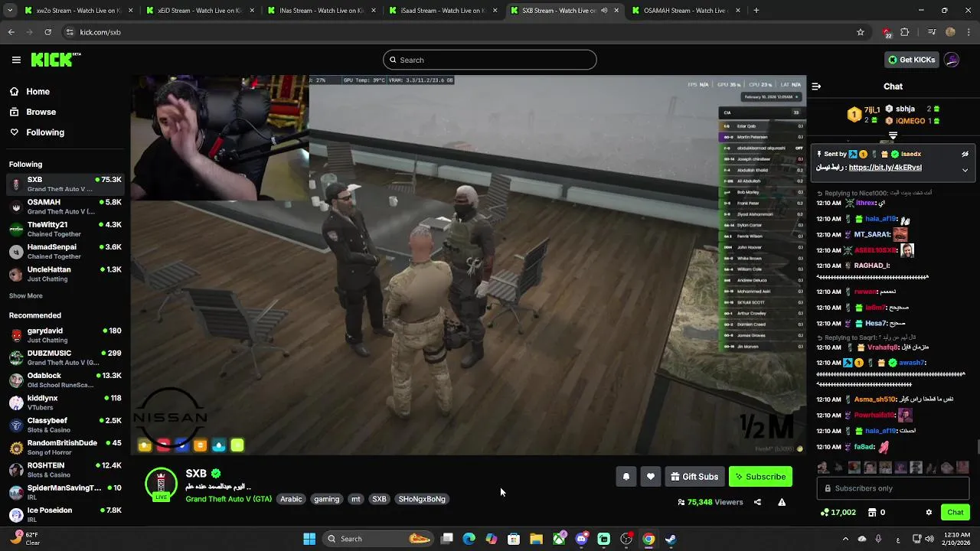
Task: Open the Grand Theft Auto V (GTA) category link
Action: coord(228,499)
